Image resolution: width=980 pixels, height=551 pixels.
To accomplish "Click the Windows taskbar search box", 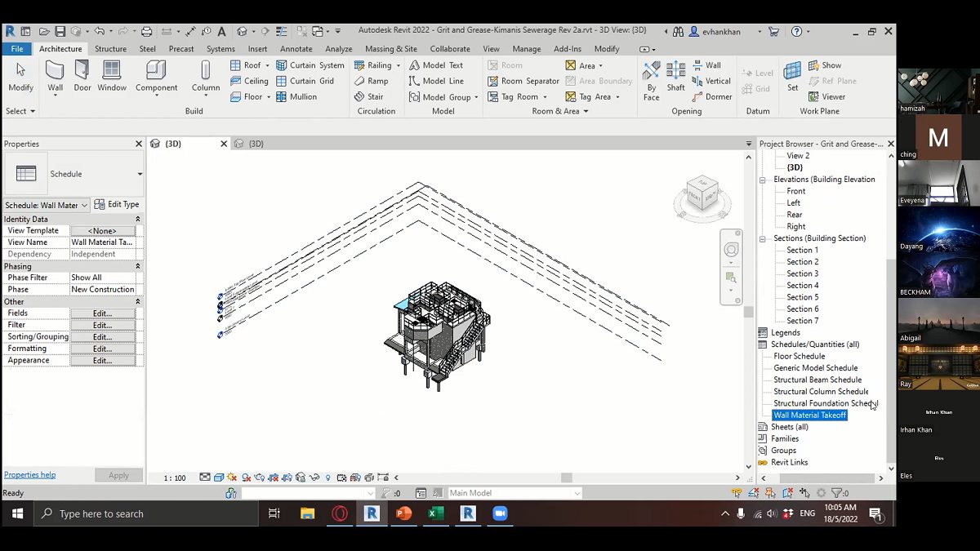I will [x=146, y=513].
